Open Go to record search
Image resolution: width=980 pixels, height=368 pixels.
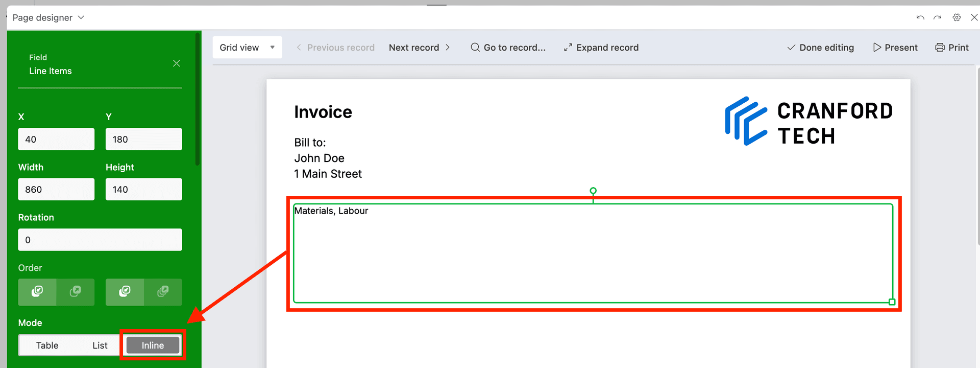pos(508,48)
